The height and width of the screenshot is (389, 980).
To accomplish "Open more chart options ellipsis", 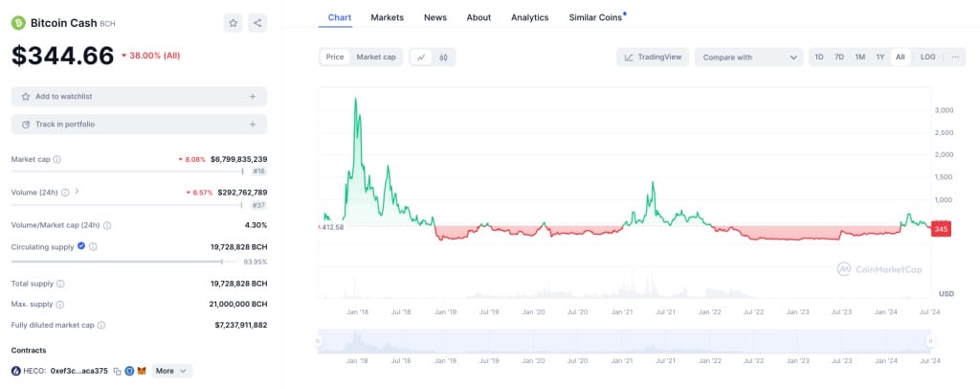I will pyautogui.click(x=955, y=57).
